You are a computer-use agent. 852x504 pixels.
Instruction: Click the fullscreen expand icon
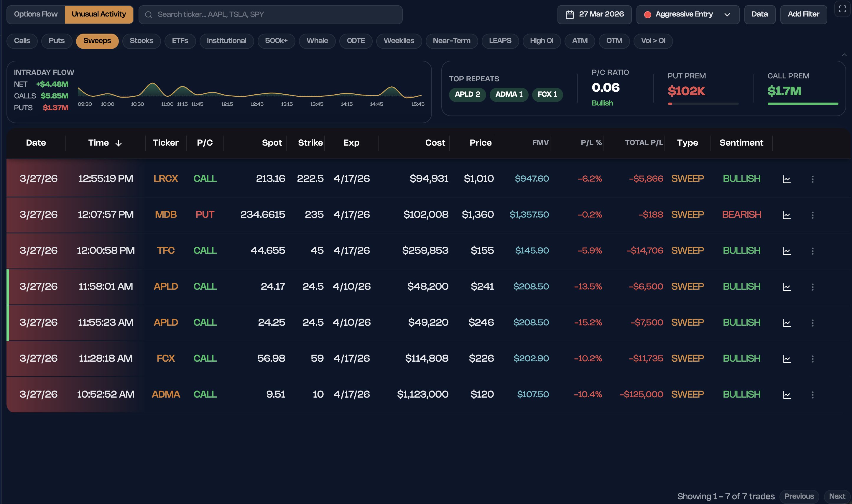point(842,9)
